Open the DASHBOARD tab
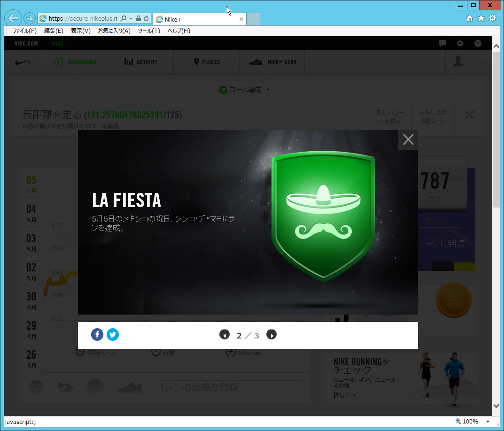This screenshot has width=504, height=431. click(75, 62)
